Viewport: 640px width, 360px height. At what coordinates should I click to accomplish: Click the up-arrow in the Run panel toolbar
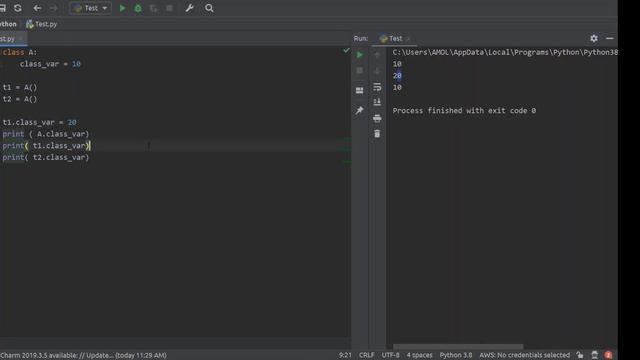[x=377, y=55]
